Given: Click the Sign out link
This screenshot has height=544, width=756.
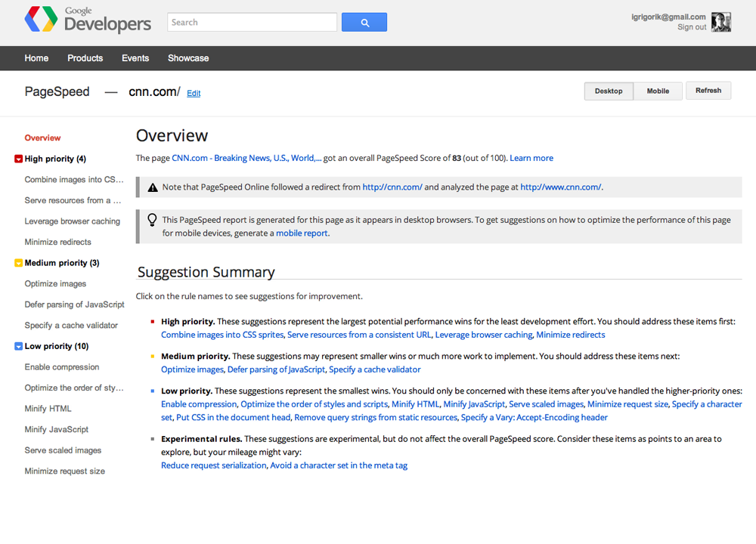Looking at the screenshot, I should (x=692, y=27).
